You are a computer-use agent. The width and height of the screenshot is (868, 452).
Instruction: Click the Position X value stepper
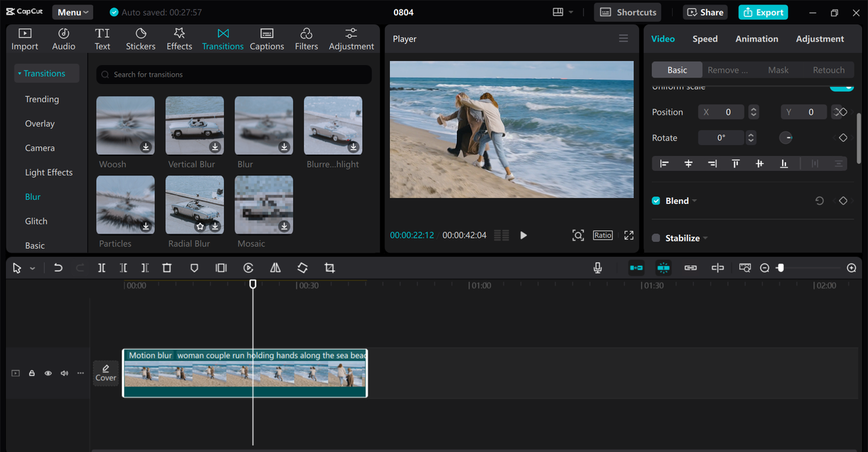(753, 112)
